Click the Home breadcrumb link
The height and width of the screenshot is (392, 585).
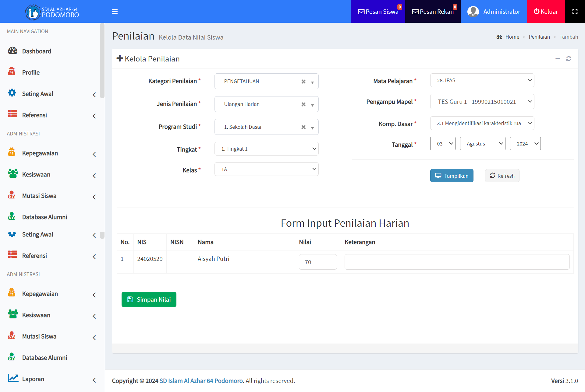[512, 37]
